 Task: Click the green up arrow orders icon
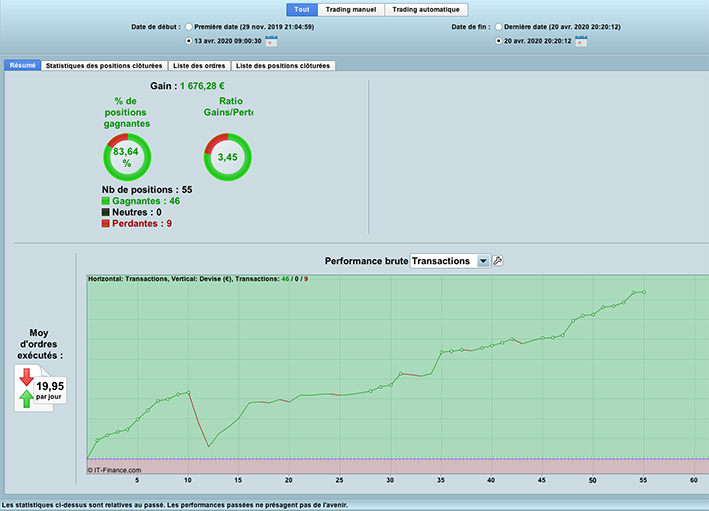tap(26, 399)
